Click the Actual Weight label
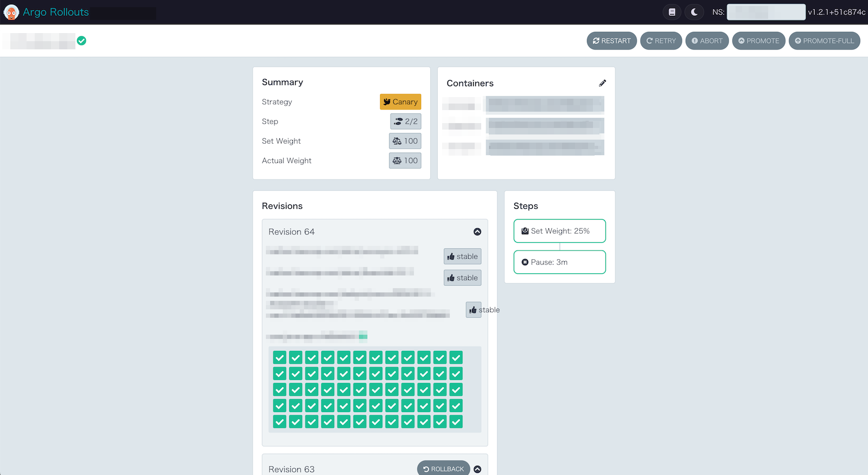The height and width of the screenshot is (475, 868). pyautogui.click(x=286, y=161)
